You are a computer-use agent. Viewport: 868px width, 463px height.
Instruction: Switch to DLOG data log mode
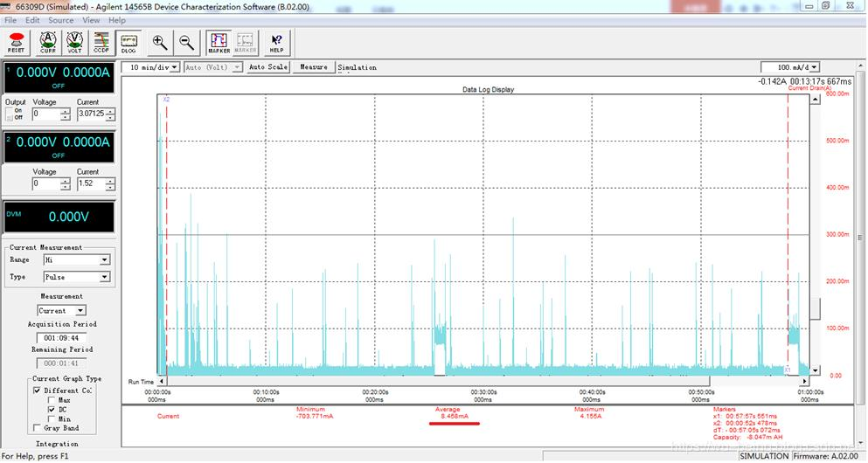[129, 42]
